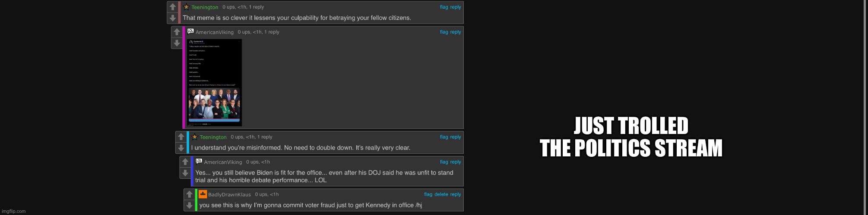Open AmericanViking's profile on image comment
868x215 pixels.
pos(214,32)
